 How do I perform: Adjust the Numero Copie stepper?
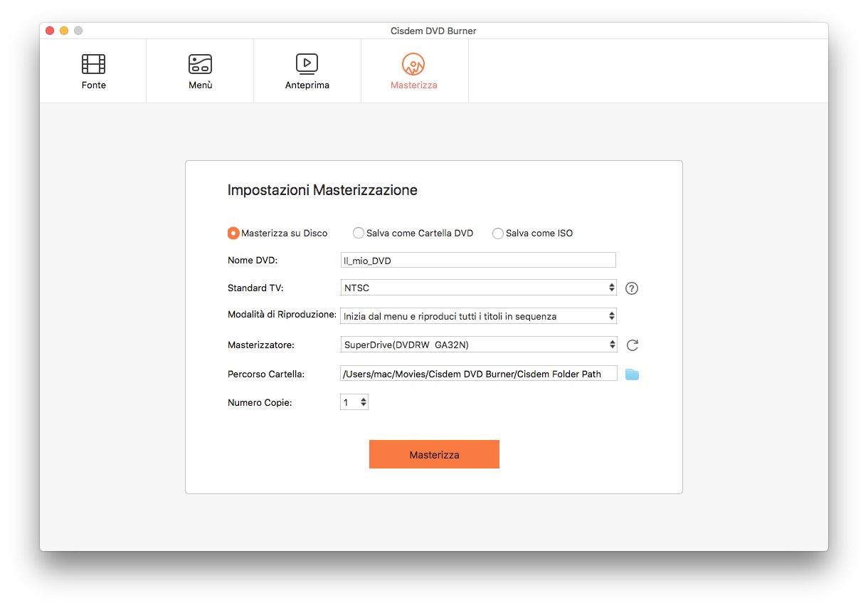coord(364,403)
